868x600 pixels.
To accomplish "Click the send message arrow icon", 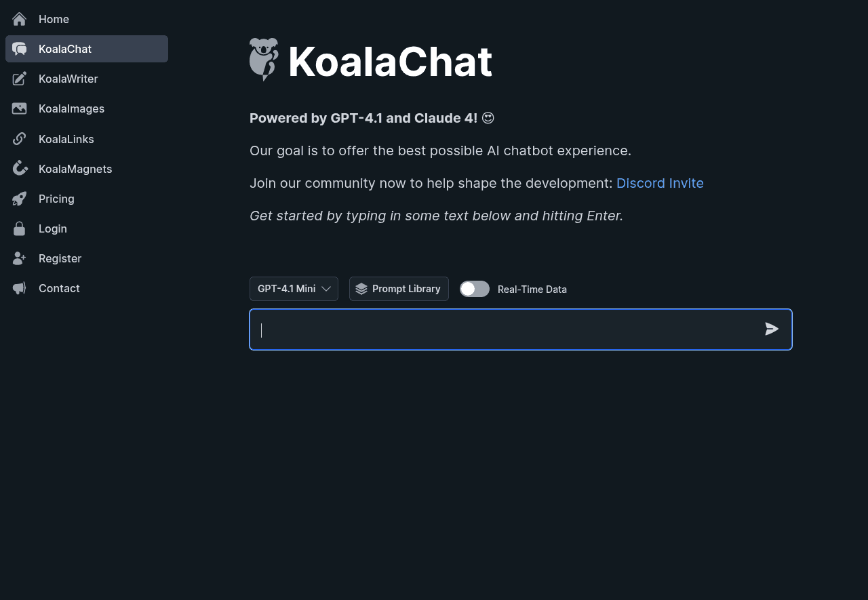I will tap(772, 329).
